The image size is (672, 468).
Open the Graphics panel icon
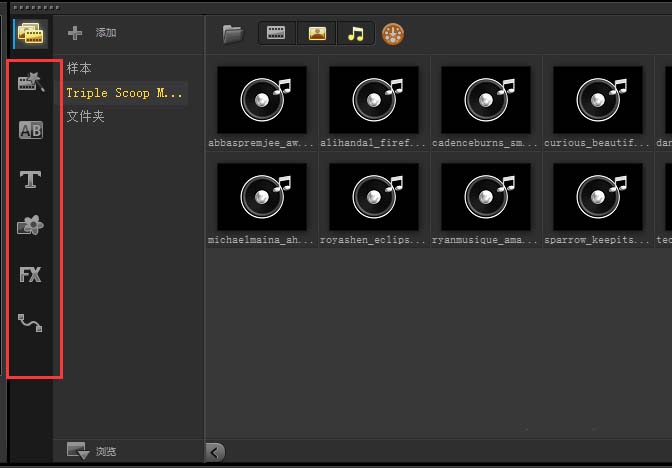pyautogui.click(x=30, y=225)
